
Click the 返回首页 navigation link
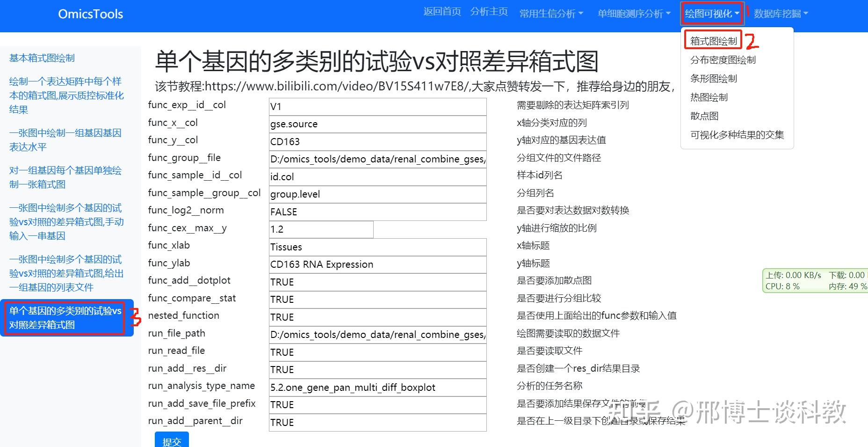pos(441,12)
